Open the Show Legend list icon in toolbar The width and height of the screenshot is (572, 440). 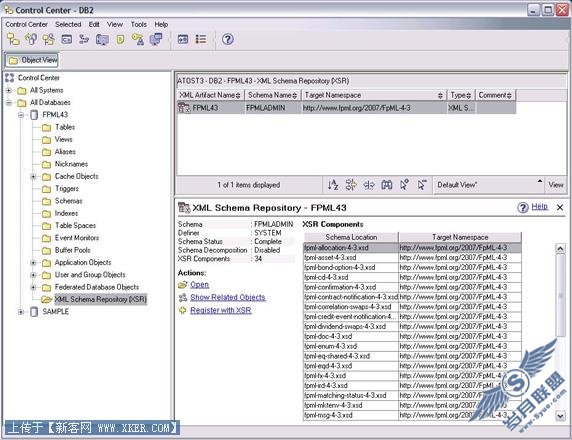point(201,39)
